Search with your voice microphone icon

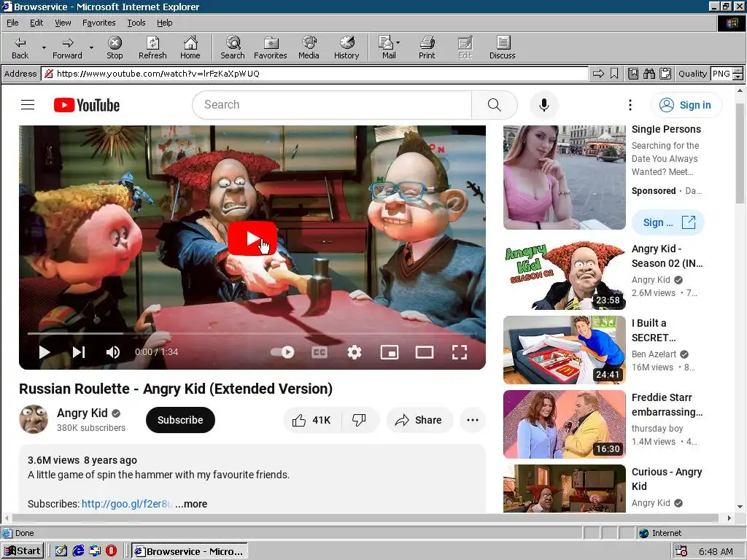coord(543,105)
